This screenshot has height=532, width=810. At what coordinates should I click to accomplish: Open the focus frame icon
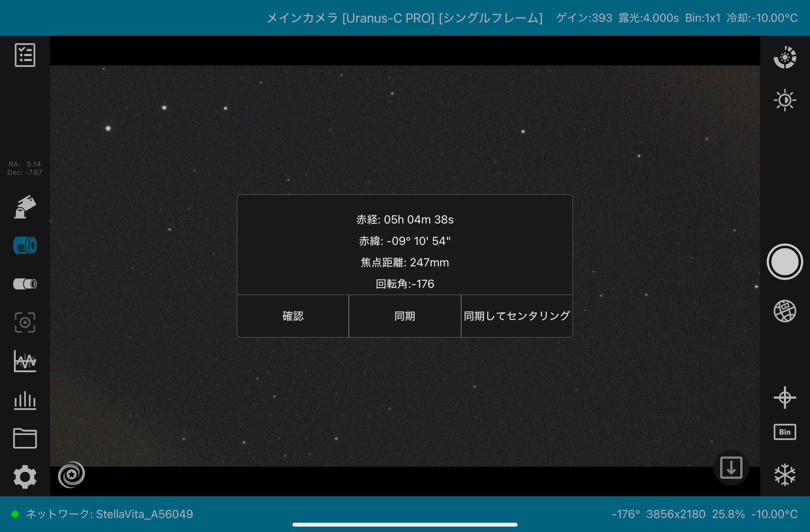click(25, 322)
